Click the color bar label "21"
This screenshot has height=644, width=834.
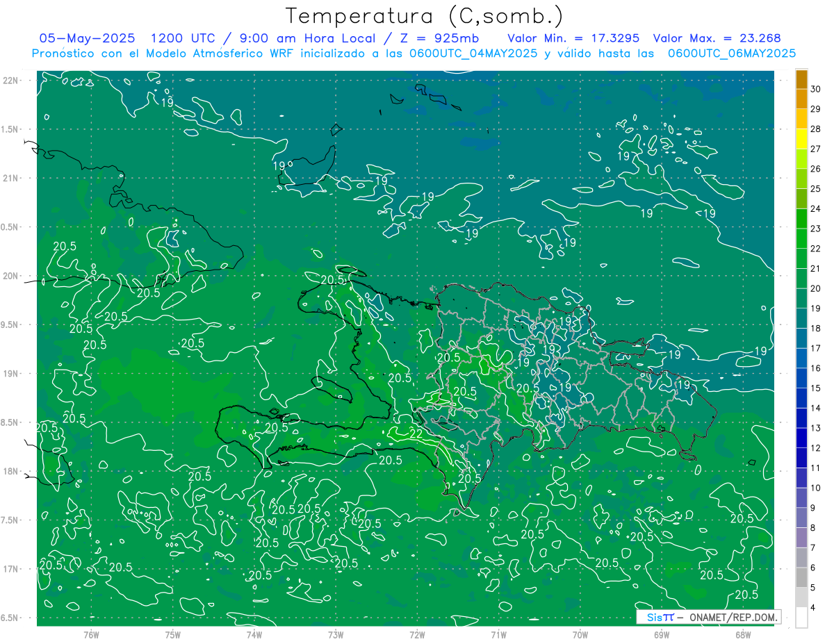click(816, 268)
